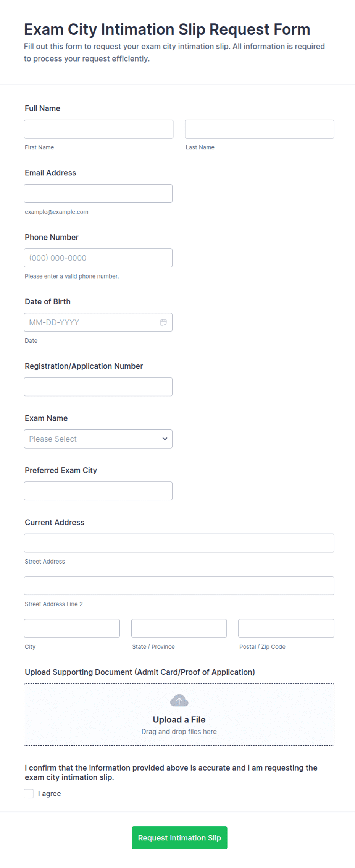This screenshot has height=868, width=355.
Task: Open the Date of Birth calendar icon
Action: (163, 322)
